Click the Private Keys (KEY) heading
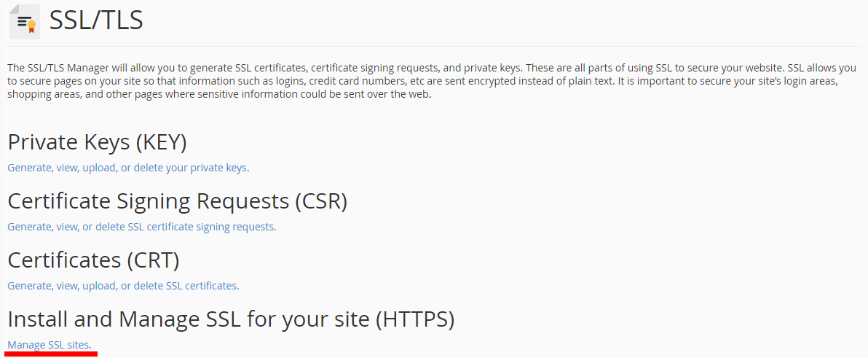This screenshot has width=868, height=358. 97,142
